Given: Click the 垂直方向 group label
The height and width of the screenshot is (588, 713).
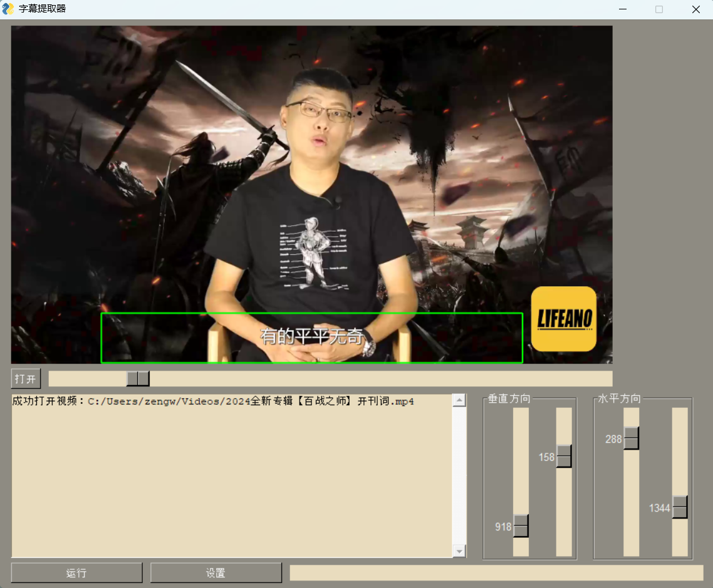Looking at the screenshot, I should tap(509, 398).
